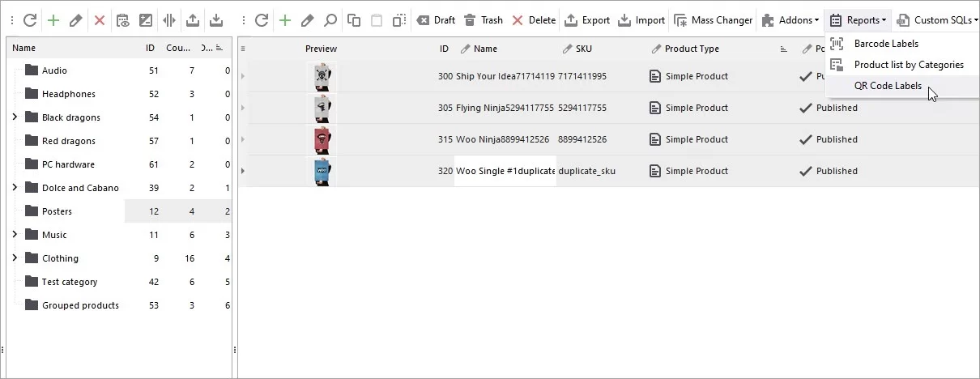
Task: Click the upload icon in categories toolbar
Action: pyautogui.click(x=193, y=20)
